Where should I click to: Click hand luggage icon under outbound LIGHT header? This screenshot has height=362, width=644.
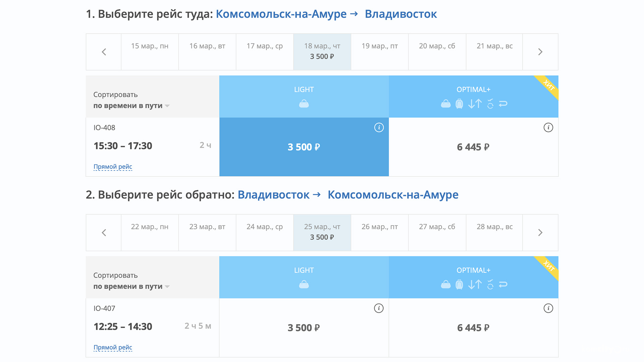pyautogui.click(x=304, y=104)
